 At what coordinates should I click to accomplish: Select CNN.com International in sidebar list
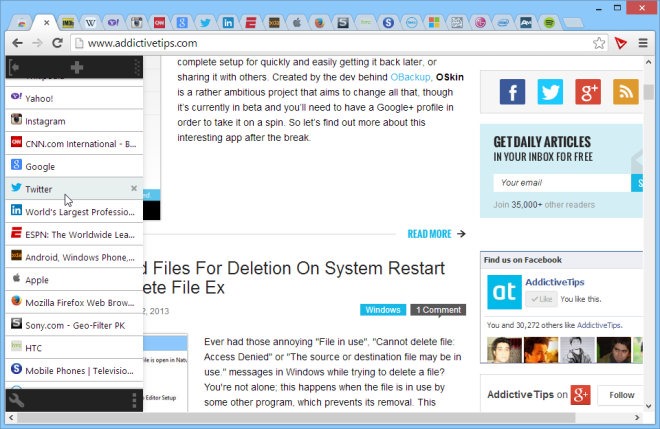coord(74,144)
